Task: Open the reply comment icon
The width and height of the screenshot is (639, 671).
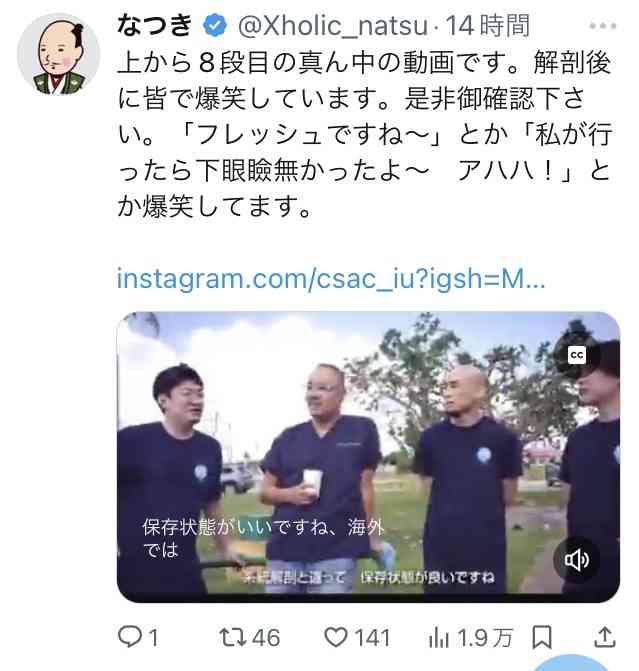Action: point(129,637)
